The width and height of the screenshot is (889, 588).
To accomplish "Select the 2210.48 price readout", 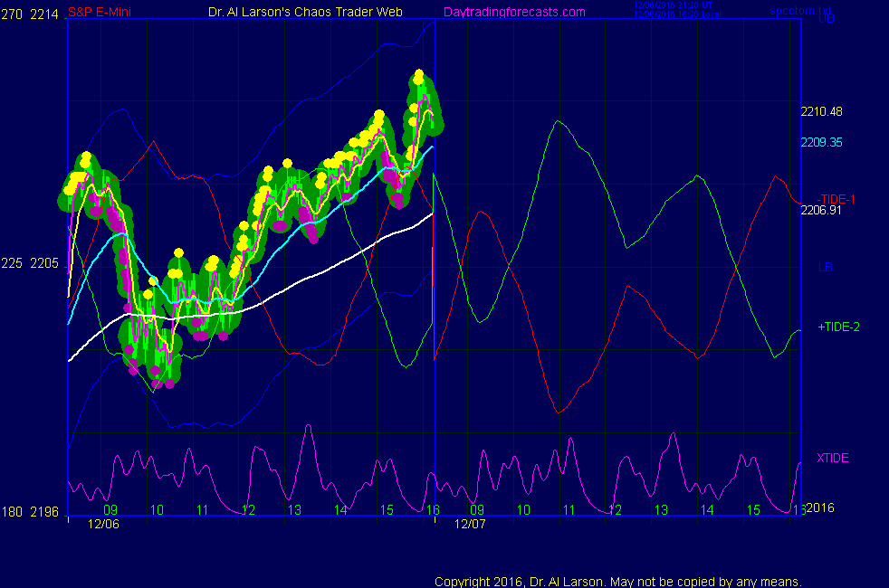I will pyautogui.click(x=821, y=112).
